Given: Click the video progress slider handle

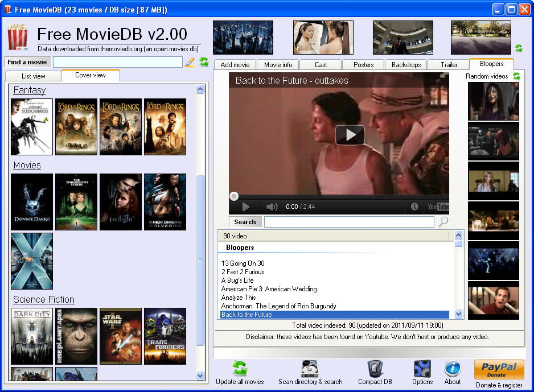Looking at the screenshot, I should 234,196.
